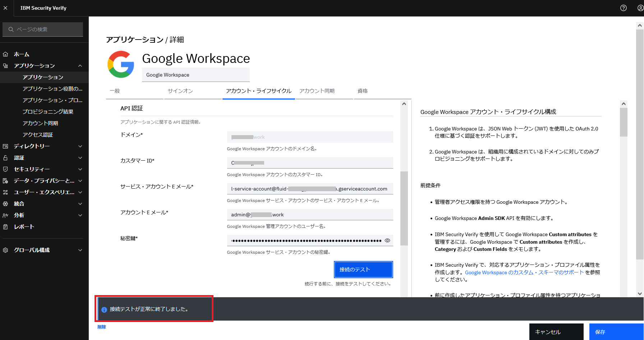Click the page scroll-up arrow
Screen dimensions: 644x340
(640, 26)
